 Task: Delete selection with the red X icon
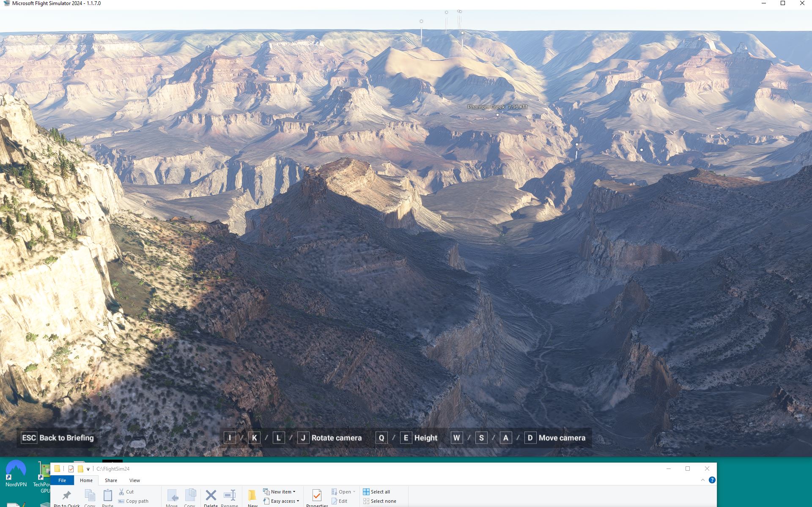click(x=211, y=496)
